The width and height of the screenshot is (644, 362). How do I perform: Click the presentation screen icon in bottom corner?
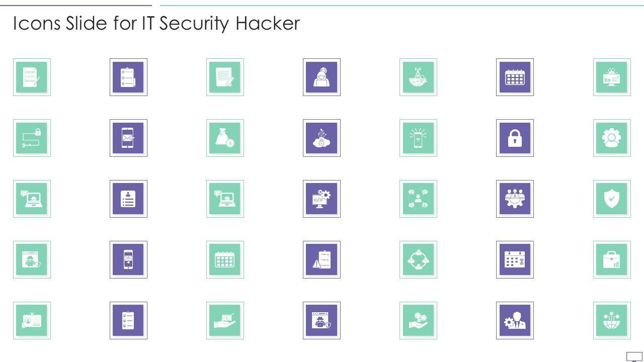click(x=634, y=356)
